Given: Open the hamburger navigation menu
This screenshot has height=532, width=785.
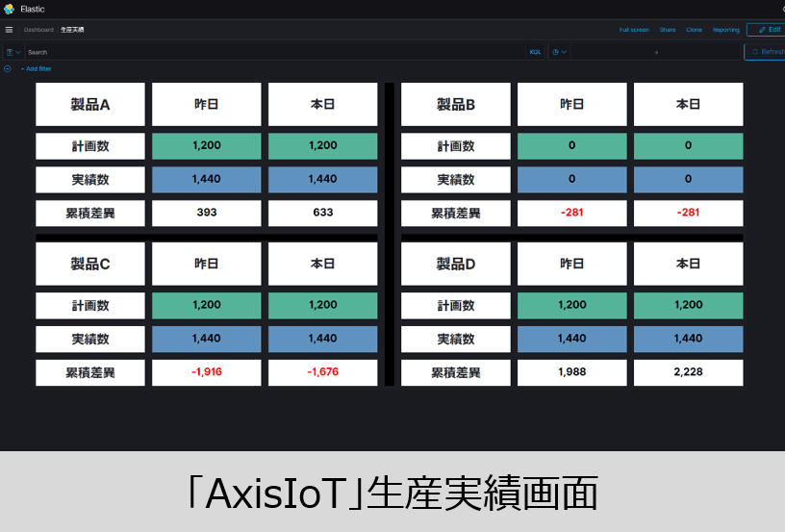Looking at the screenshot, I should (9, 30).
